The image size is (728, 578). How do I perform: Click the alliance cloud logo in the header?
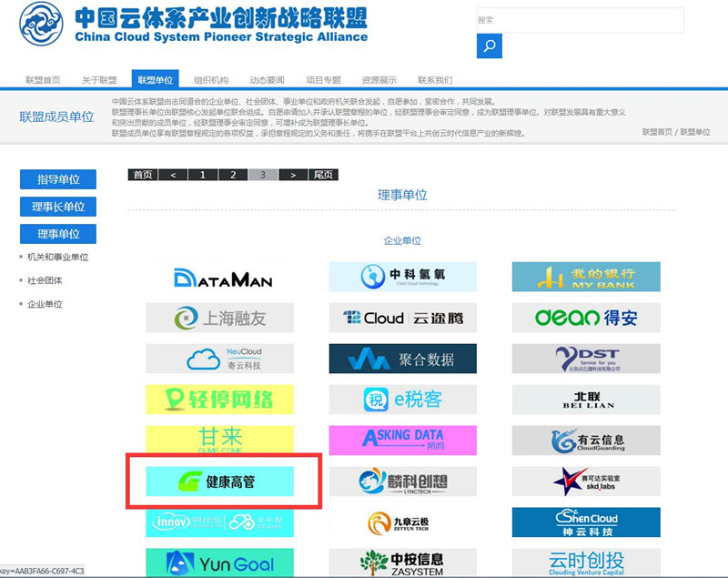41,24
